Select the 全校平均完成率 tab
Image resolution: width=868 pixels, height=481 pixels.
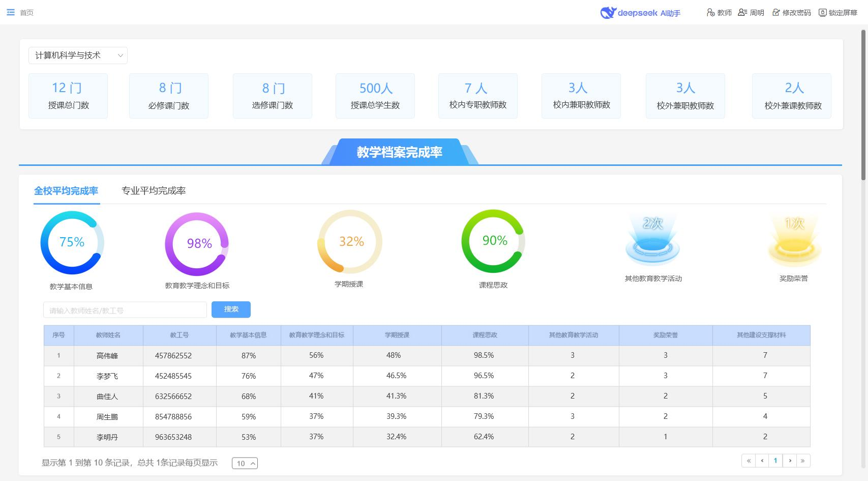[x=66, y=191]
